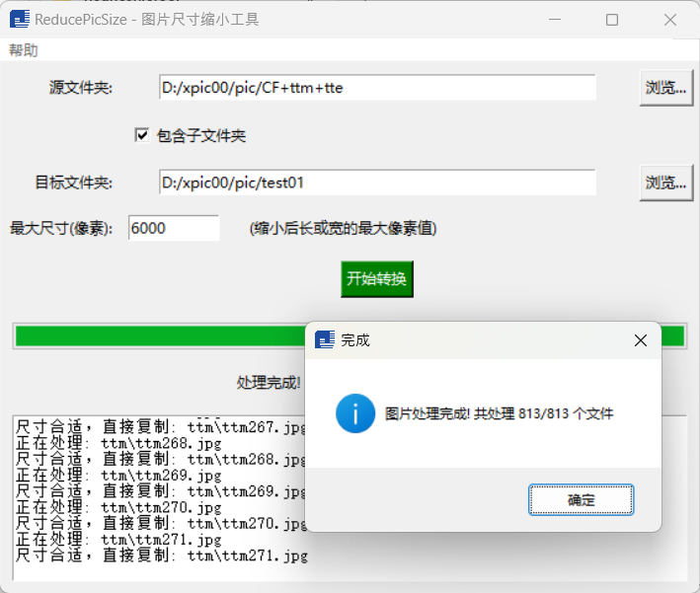
Task: Maximize the ReducePicSize window
Action: point(612,20)
